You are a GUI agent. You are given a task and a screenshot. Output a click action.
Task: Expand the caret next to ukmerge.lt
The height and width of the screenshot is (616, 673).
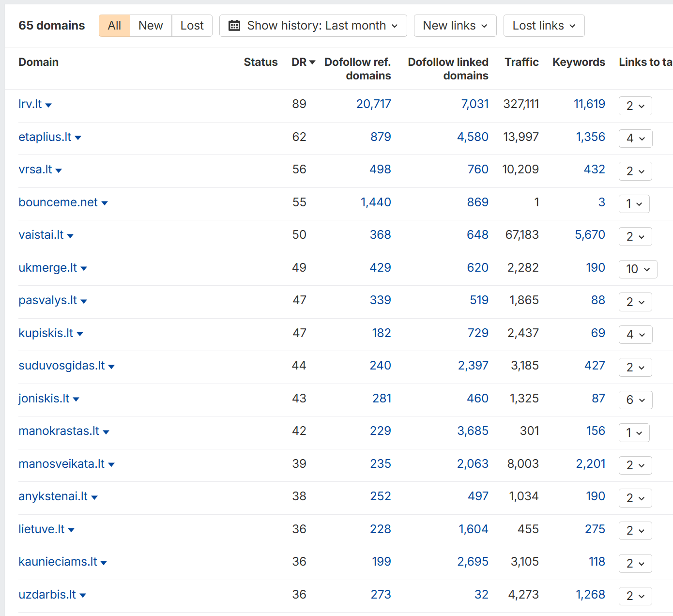click(x=84, y=269)
